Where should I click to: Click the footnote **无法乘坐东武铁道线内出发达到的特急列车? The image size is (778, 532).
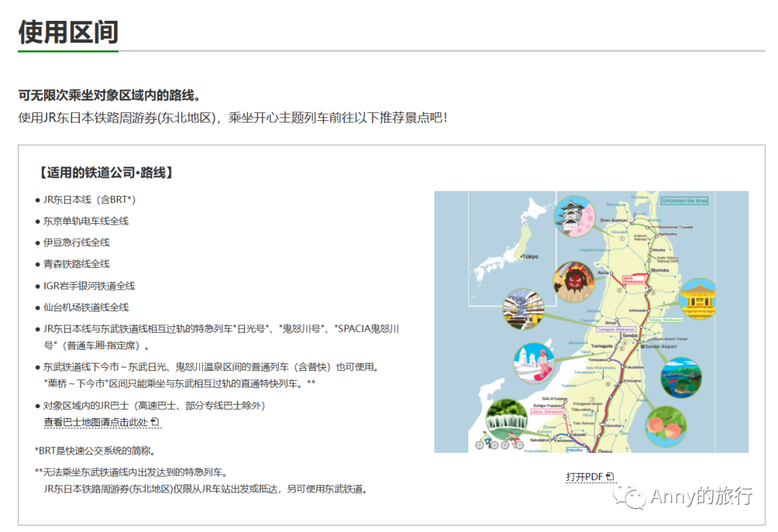coord(131,472)
